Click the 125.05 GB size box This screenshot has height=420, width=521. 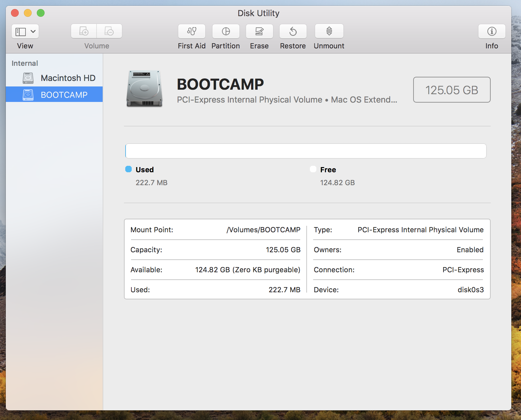coord(452,90)
